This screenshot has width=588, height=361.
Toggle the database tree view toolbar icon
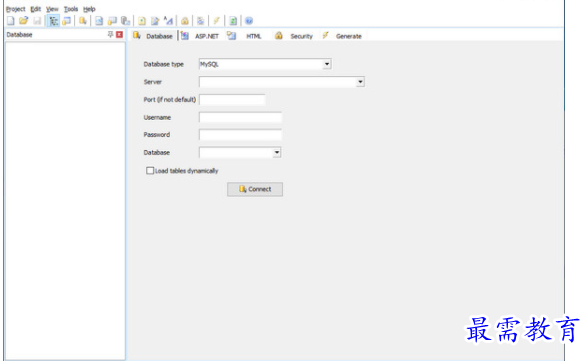click(53, 21)
